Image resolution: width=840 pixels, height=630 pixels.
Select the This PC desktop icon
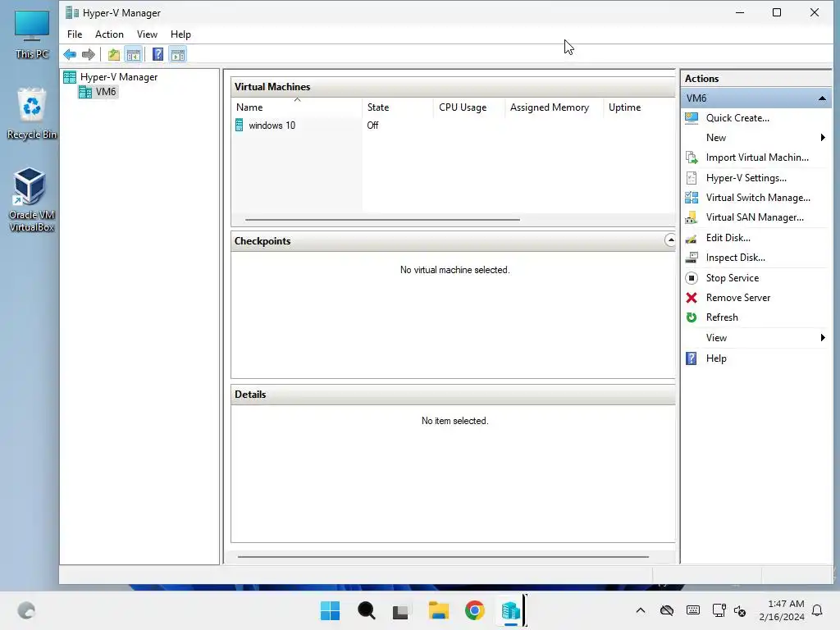point(32,34)
